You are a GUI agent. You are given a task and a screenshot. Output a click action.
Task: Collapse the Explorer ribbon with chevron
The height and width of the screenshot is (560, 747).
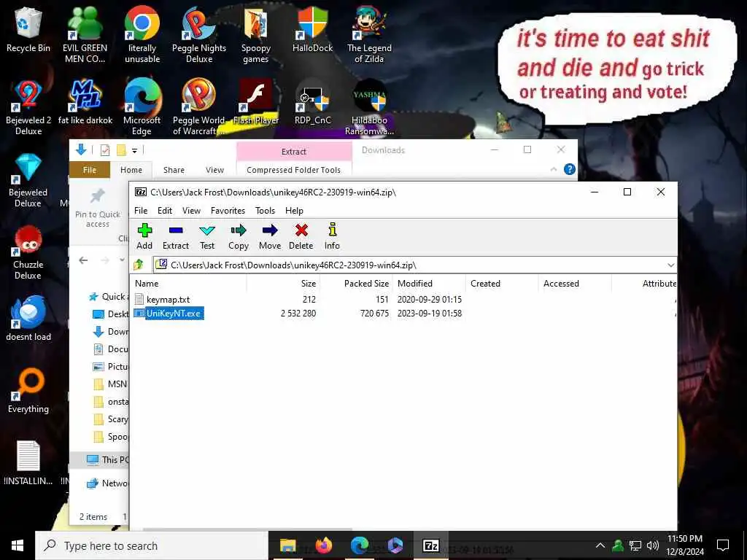pos(554,169)
